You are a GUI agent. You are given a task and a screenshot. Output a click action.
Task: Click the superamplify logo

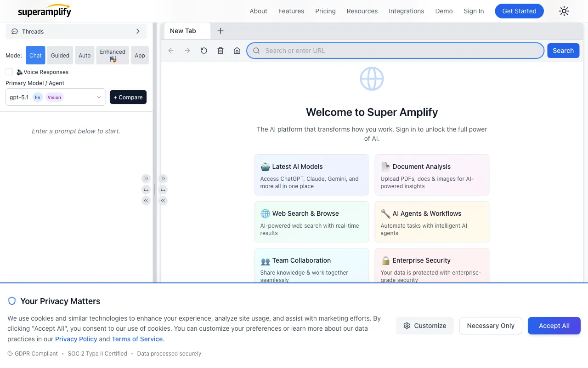point(45,11)
